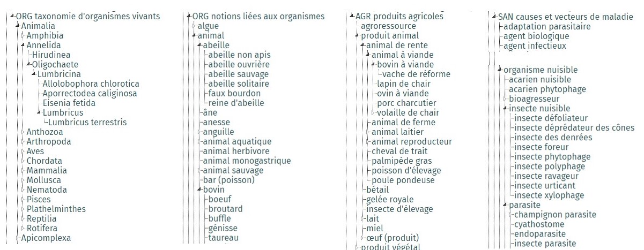The image size is (644, 250).
Task: Collapse the bovin branch arrow
Action: [199, 190]
